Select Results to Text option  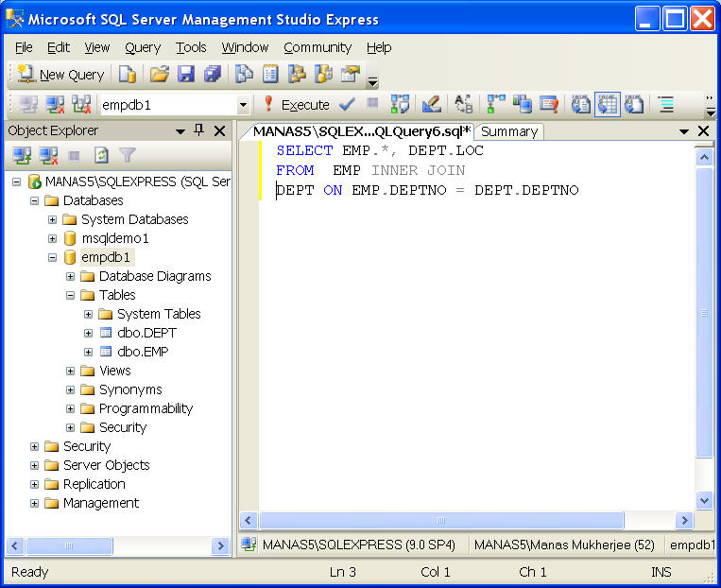coord(581,104)
